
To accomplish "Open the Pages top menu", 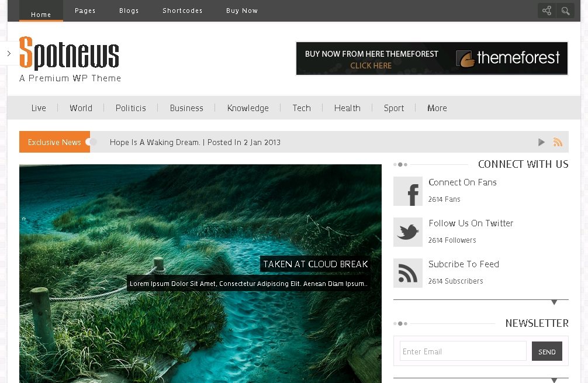I will tap(85, 11).
